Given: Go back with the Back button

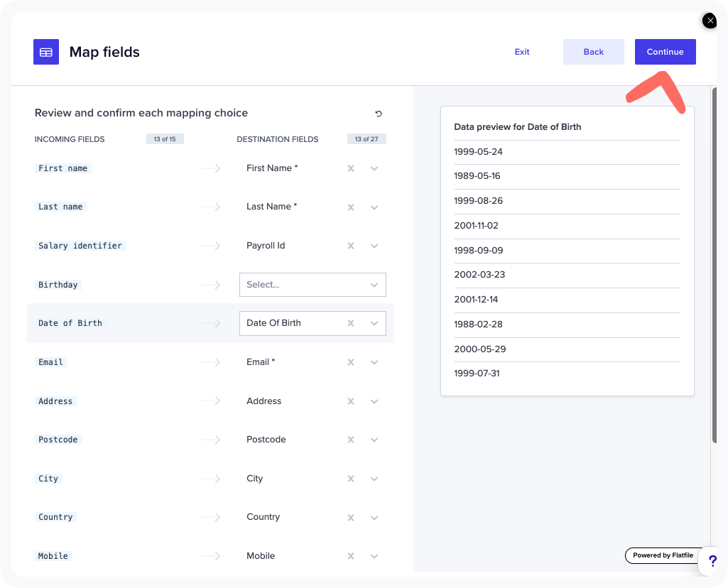Looking at the screenshot, I should (593, 52).
